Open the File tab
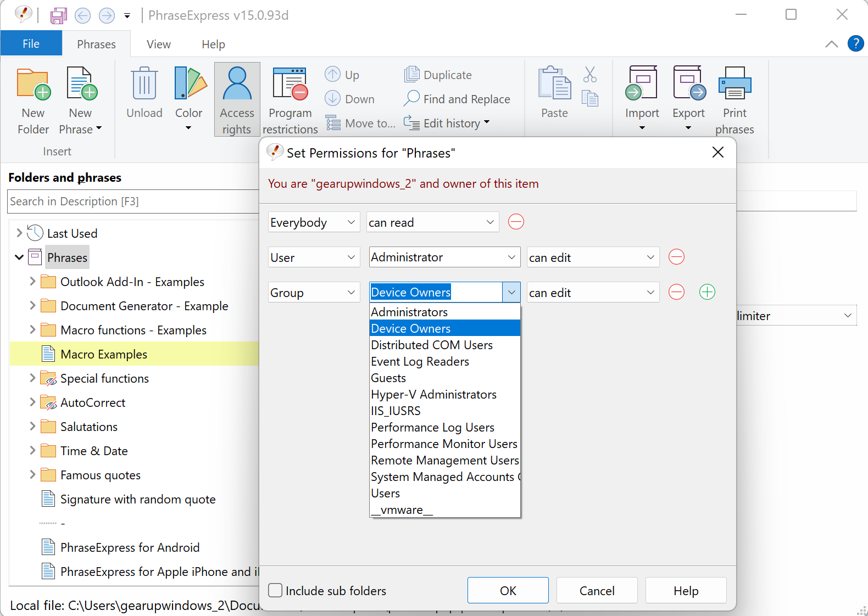 pyautogui.click(x=31, y=44)
